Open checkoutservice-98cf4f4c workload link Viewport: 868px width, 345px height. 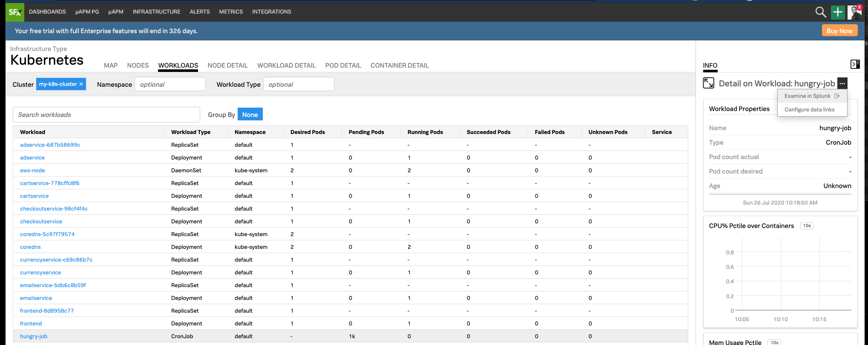click(x=54, y=208)
